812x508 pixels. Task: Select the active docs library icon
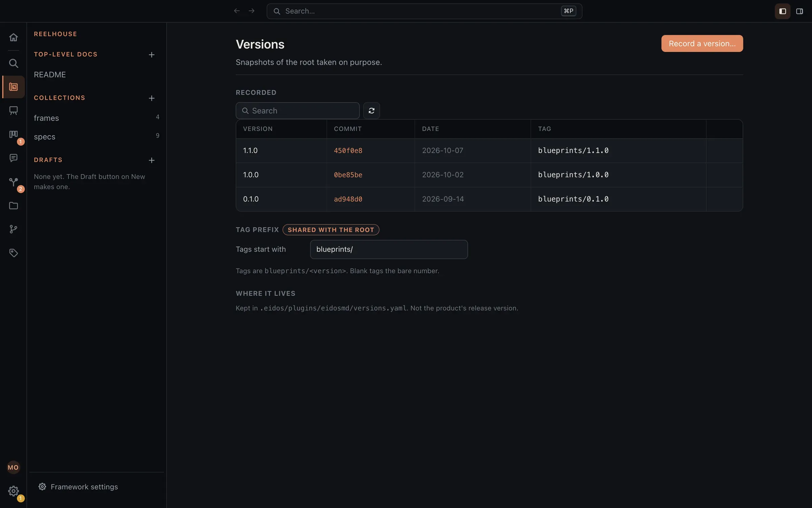click(14, 87)
